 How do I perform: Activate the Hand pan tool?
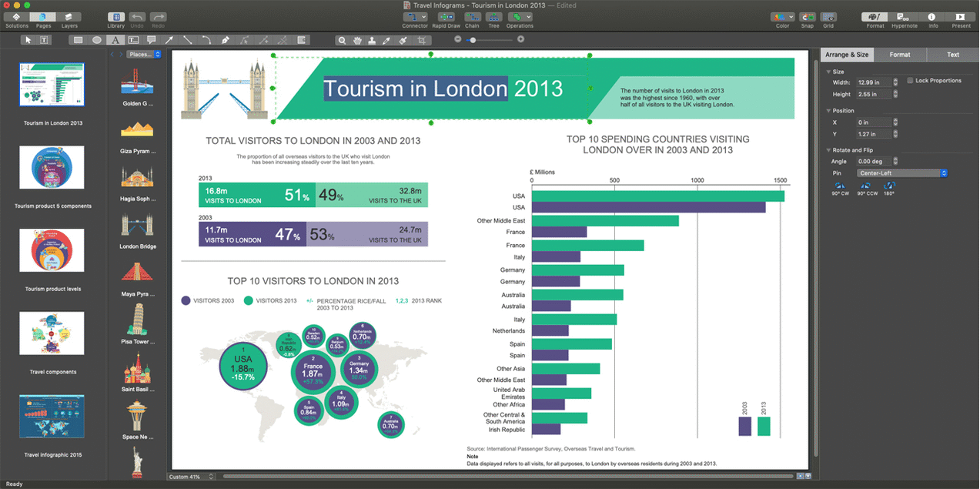click(x=357, y=39)
